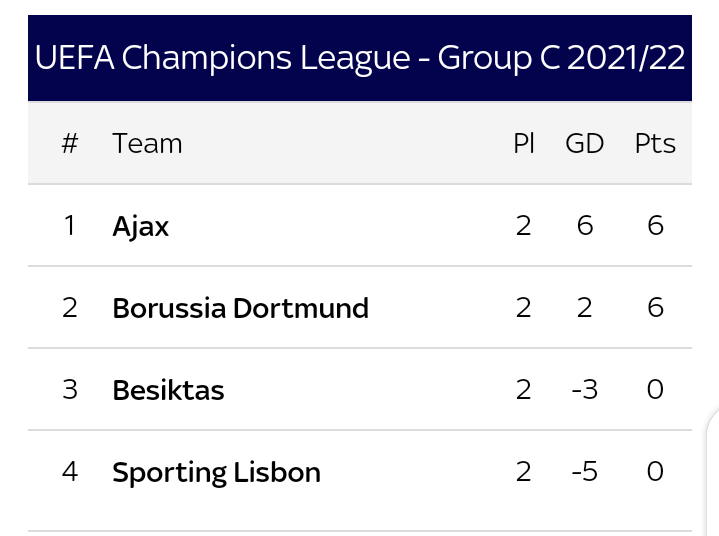719x536 pixels.
Task: Open the Borussia Dortmund team link
Action: click(x=241, y=308)
